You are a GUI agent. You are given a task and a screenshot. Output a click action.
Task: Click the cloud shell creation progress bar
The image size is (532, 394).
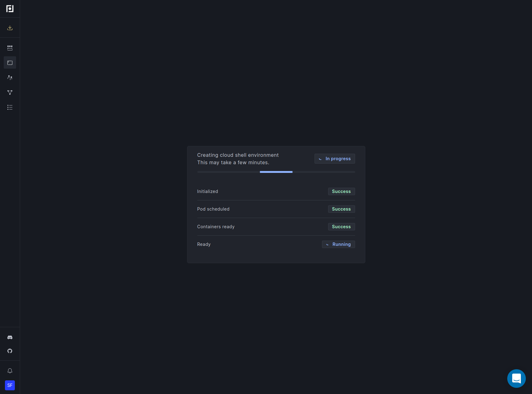(276, 172)
